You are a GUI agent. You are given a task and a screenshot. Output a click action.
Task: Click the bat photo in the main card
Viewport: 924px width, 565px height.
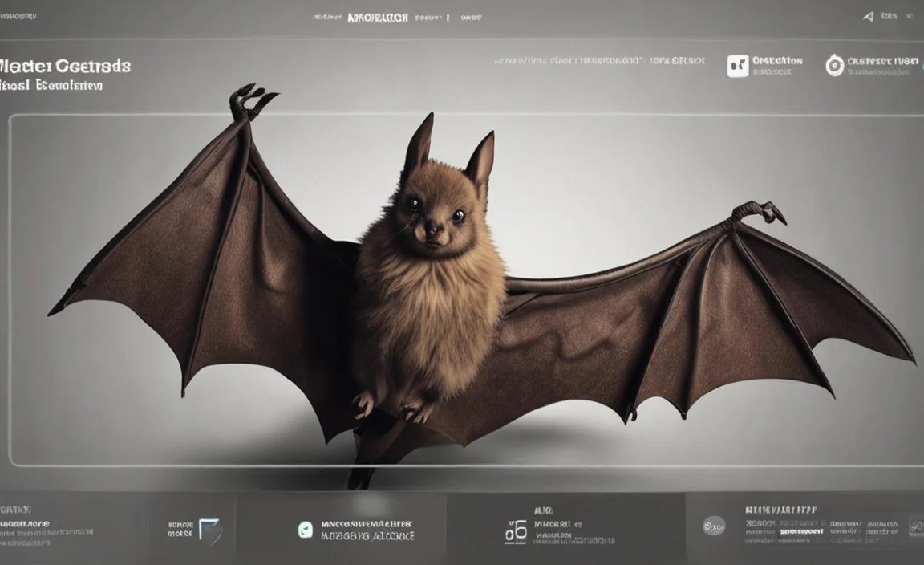point(449,281)
